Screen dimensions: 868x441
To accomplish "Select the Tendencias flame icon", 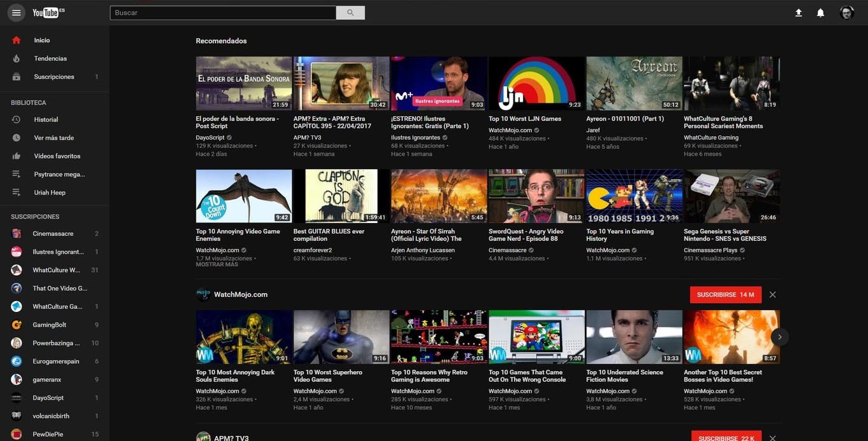I will click(x=17, y=57).
